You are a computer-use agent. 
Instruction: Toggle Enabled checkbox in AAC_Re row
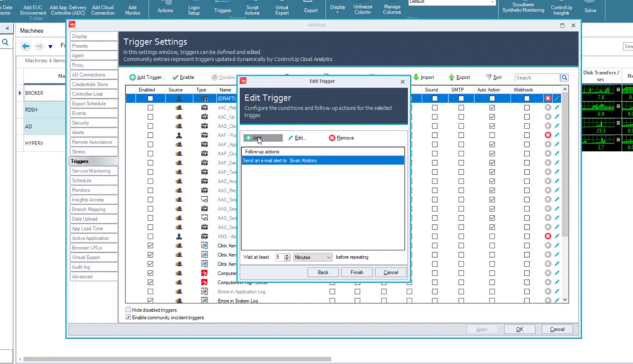point(150,108)
